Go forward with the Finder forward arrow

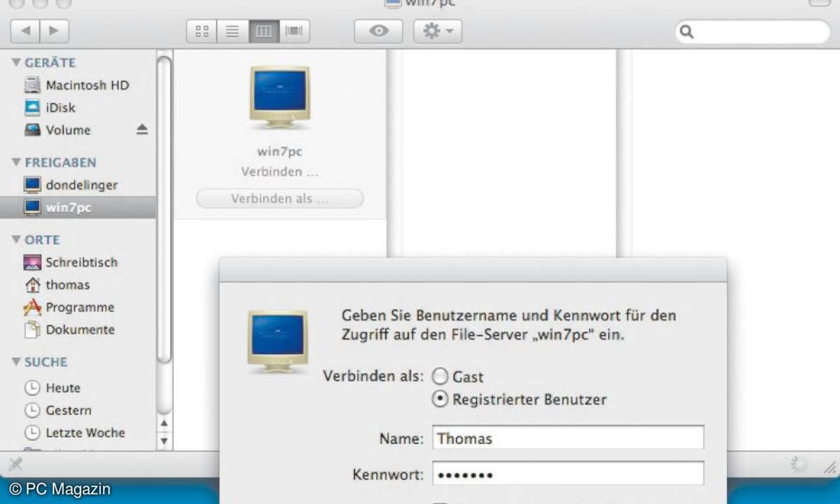point(54,31)
